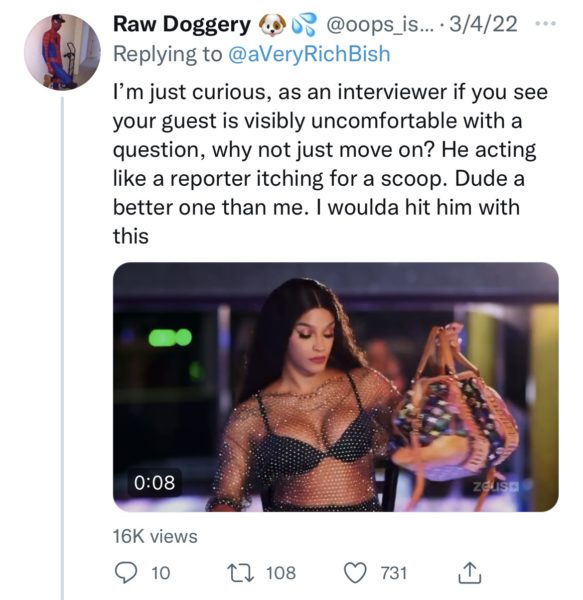The width and height of the screenshot is (583, 600).
Task: View the 16K views count
Action: (x=155, y=536)
